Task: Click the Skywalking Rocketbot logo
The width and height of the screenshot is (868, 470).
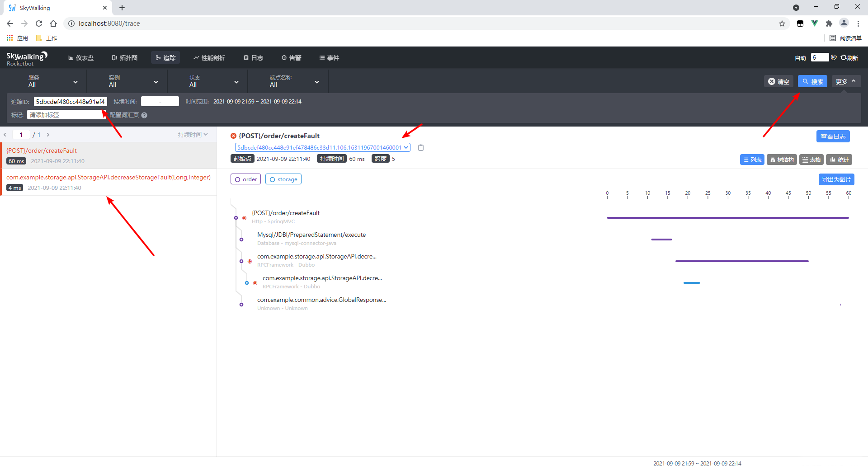Action: [x=26, y=59]
